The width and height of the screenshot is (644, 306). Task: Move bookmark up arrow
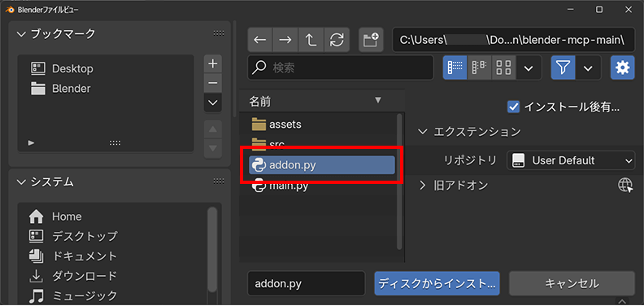[x=213, y=129]
